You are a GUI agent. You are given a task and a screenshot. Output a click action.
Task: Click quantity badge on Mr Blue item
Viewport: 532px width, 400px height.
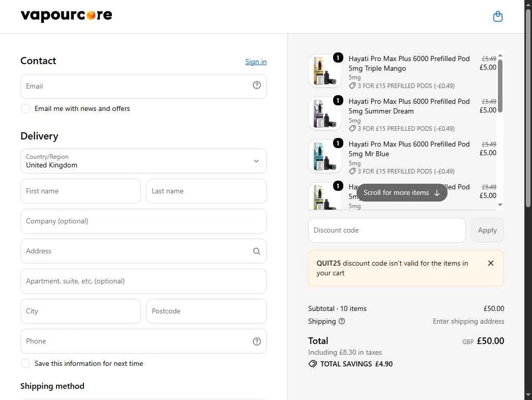coord(338,144)
